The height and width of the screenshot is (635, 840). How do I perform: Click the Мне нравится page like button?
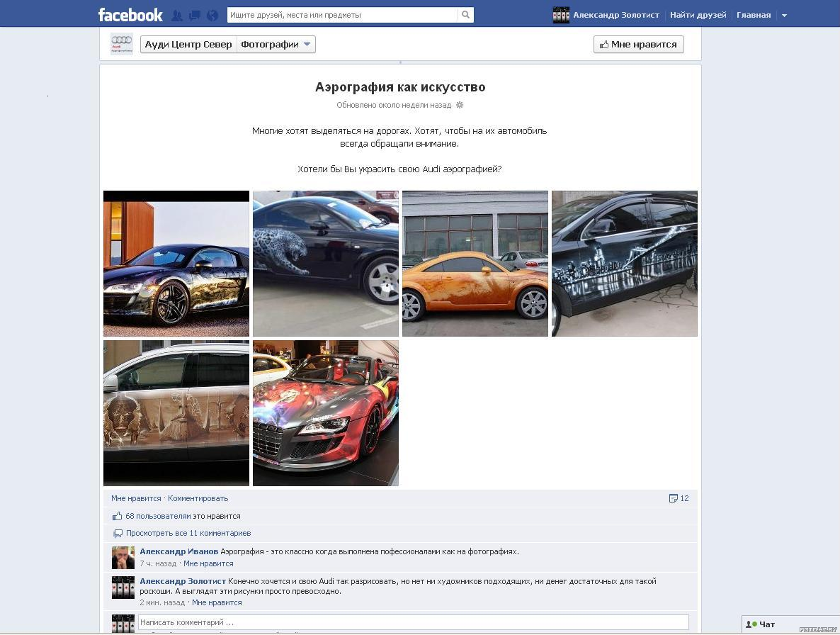[639, 45]
